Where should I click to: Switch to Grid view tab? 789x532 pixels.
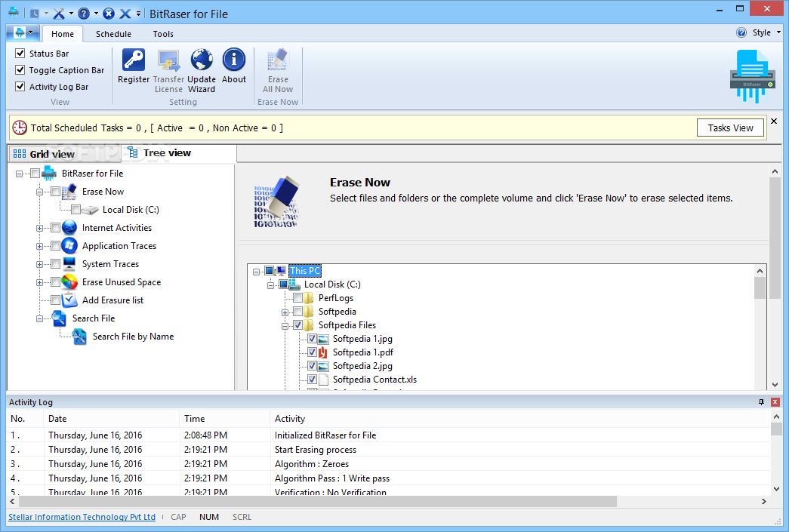pos(64,154)
